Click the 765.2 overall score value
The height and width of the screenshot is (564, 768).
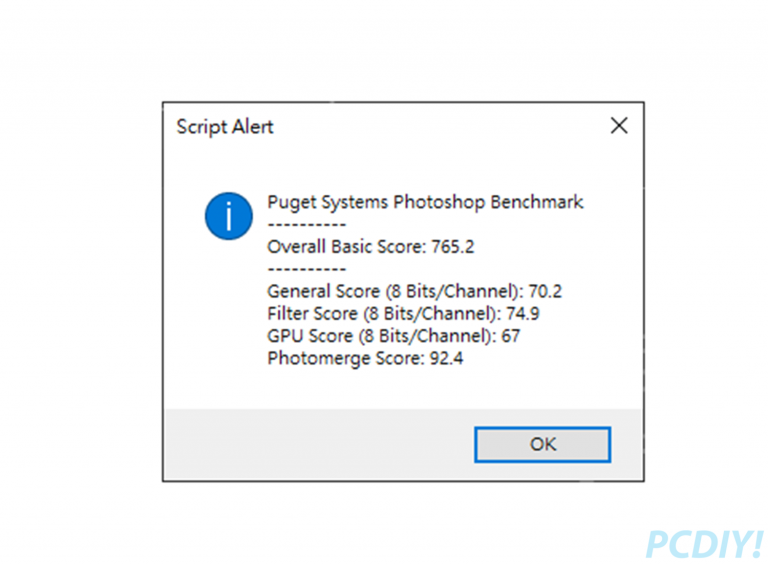[453, 246]
